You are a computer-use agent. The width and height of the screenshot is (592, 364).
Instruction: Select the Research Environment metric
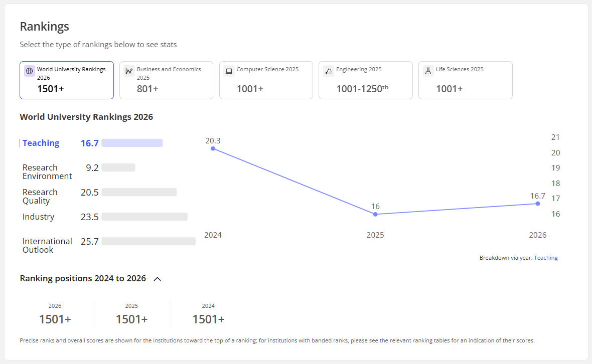[47, 172]
